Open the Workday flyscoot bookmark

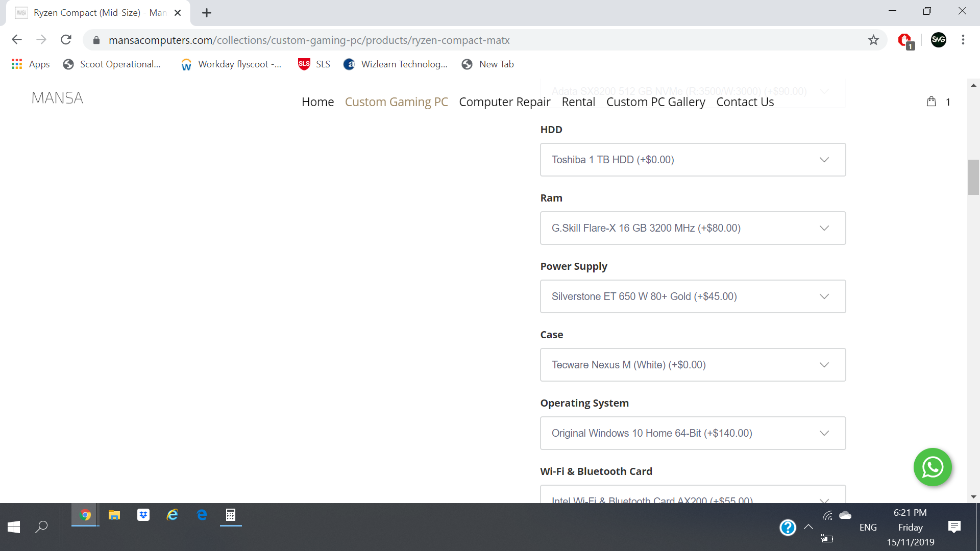(x=231, y=64)
